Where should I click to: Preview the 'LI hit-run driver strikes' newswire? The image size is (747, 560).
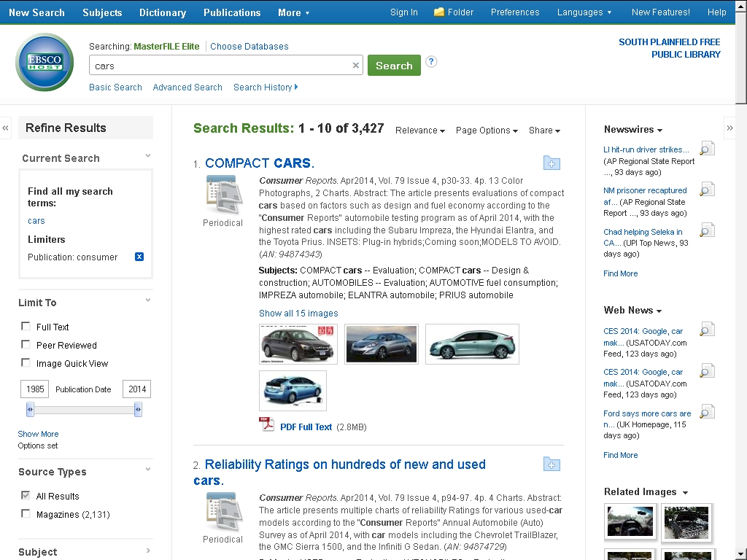click(x=707, y=149)
